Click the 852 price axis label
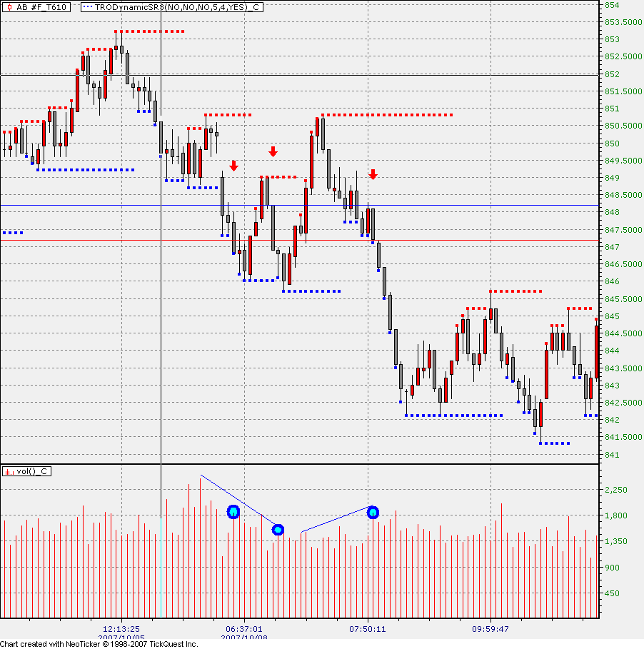The image size is (644, 649). coord(612,74)
